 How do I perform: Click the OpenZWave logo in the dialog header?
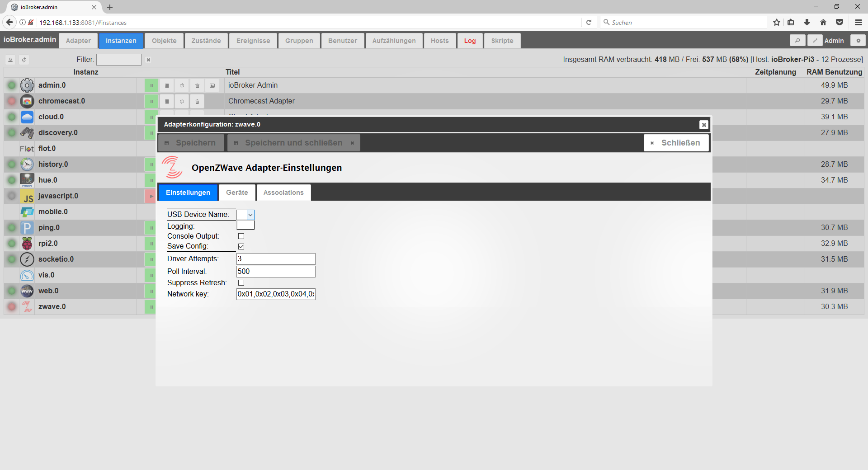(172, 167)
